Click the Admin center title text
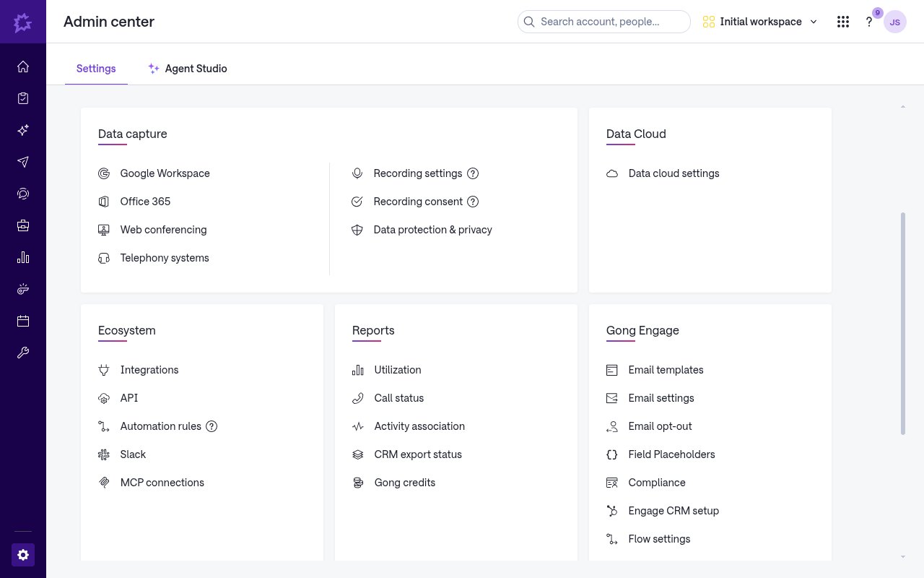Image resolution: width=924 pixels, height=578 pixels. pyautogui.click(x=109, y=22)
